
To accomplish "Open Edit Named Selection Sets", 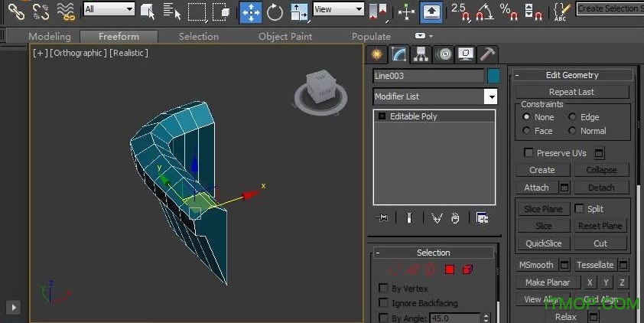I will point(561,11).
